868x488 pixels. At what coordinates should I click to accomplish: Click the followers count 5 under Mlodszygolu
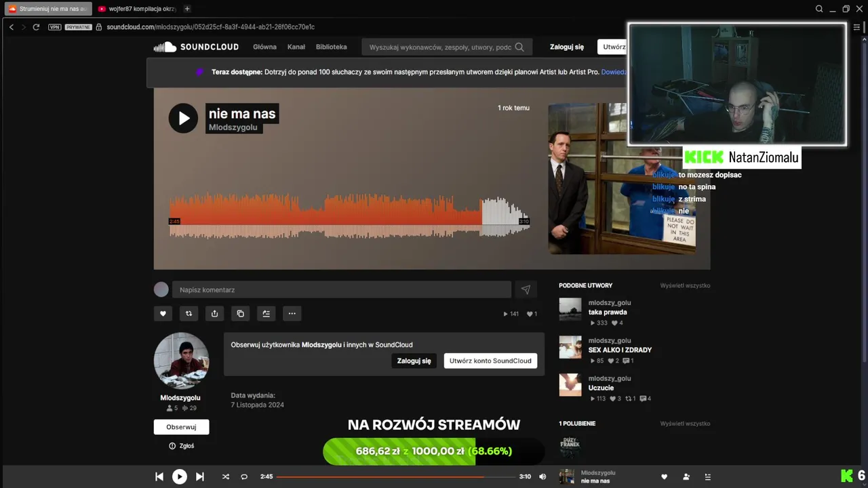[x=172, y=408]
